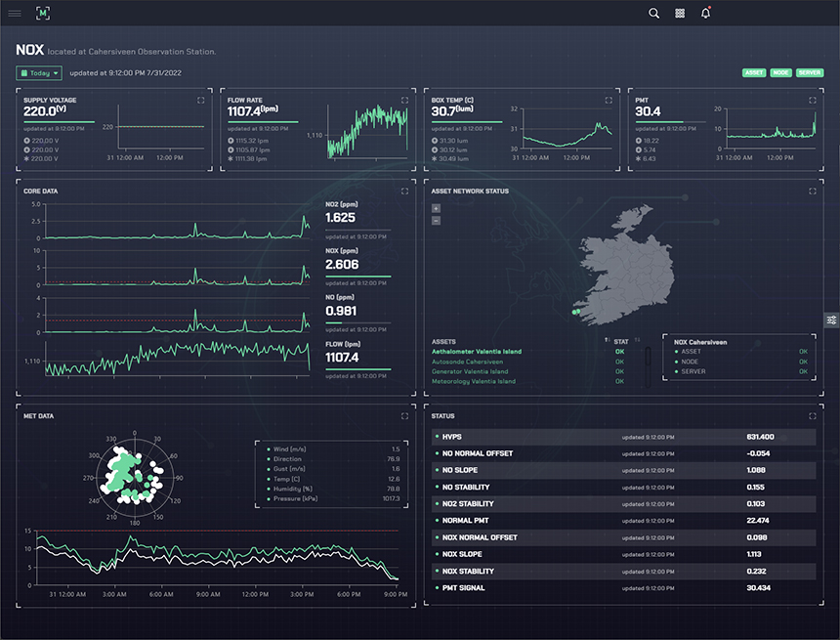Click the Flow Rate mini line chart
The width and height of the screenshot is (840, 640).
coord(367,132)
